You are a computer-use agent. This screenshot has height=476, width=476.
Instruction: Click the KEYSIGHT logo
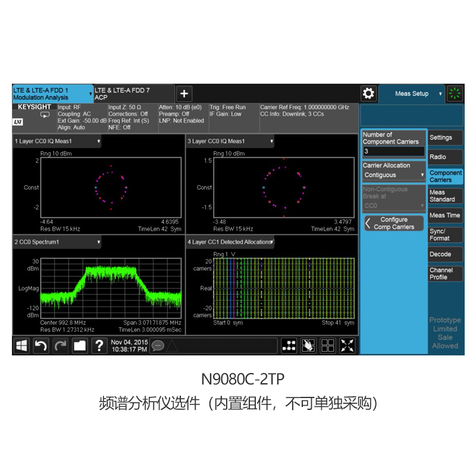(x=35, y=107)
